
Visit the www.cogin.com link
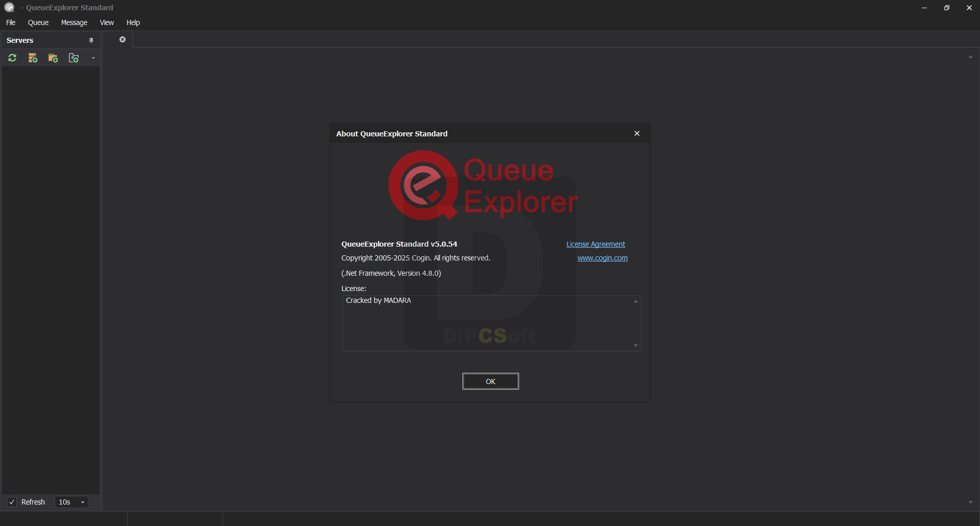coord(602,258)
